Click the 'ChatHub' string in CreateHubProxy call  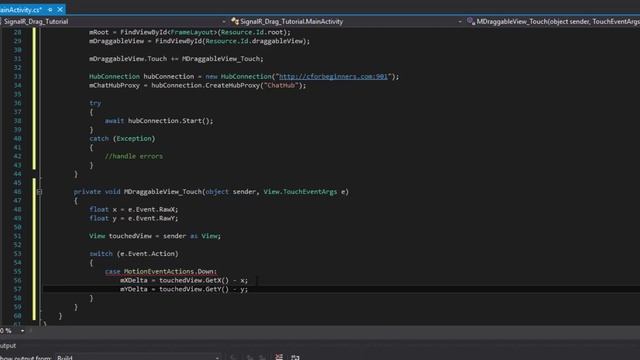[281, 85]
